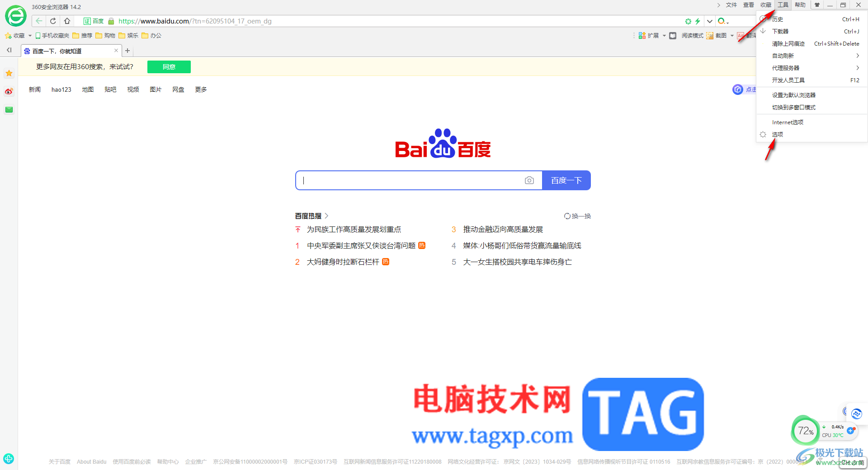Click the home icon in the toolbar
This screenshot has height=470, width=868.
67,21
